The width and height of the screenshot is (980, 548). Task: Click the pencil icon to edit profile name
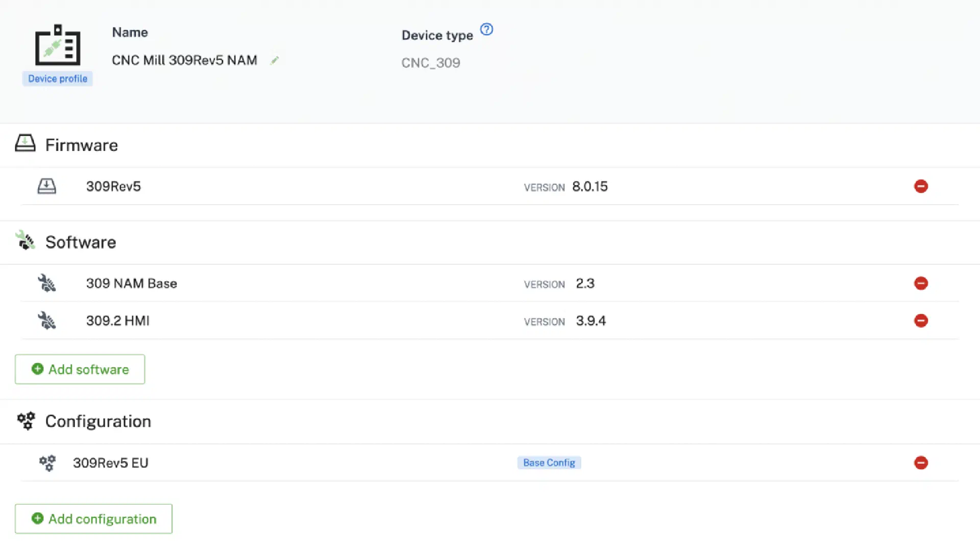pyautogui.click(x=275, y=61)
